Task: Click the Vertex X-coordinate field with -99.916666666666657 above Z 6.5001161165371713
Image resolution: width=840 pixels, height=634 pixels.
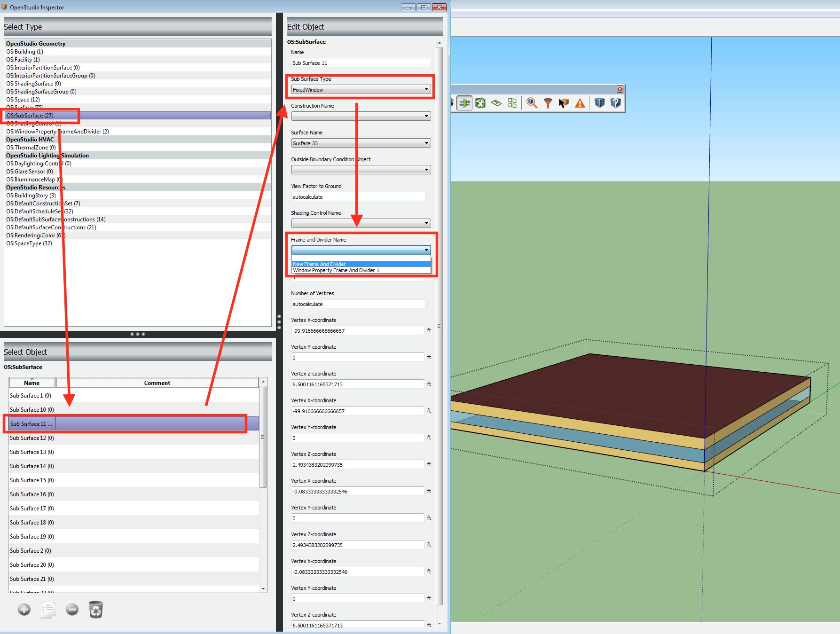Action: (x=357, y=331)
